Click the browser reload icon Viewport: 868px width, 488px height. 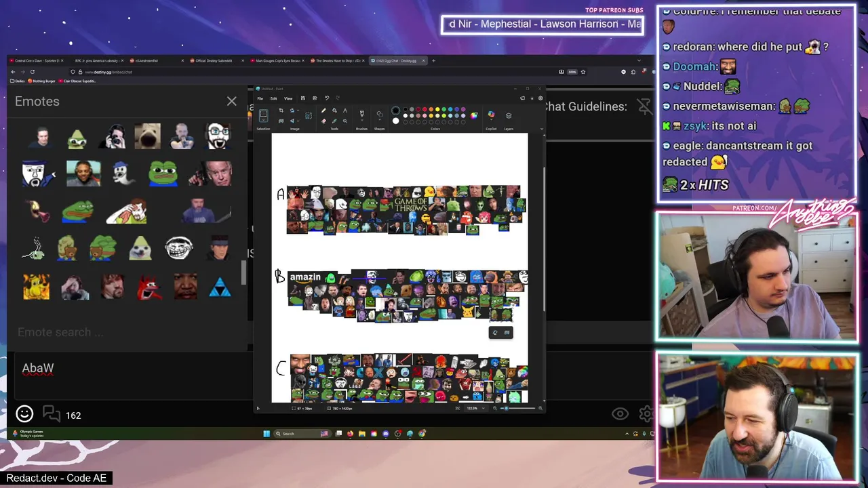click(33, 72)
